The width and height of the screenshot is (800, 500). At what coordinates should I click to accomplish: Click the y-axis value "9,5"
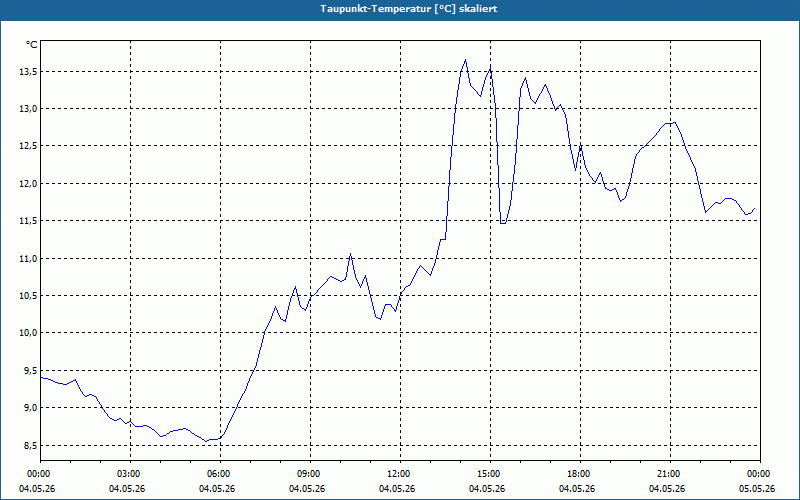click(x=30, y=370)
